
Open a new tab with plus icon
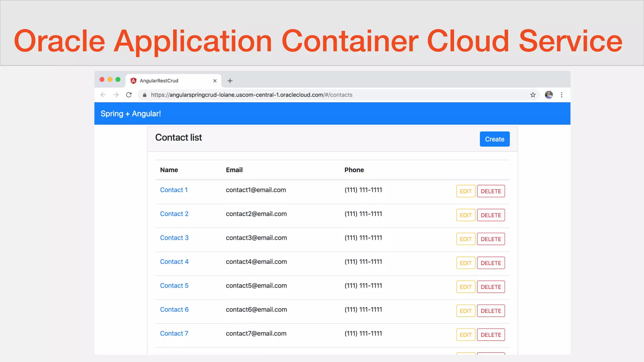[x=230, y=81]
